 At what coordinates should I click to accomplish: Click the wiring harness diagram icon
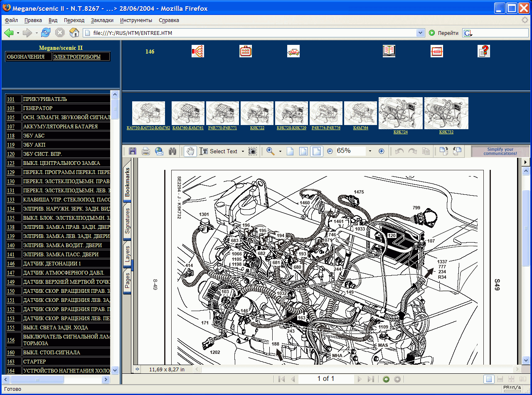[x=198, y=51]
